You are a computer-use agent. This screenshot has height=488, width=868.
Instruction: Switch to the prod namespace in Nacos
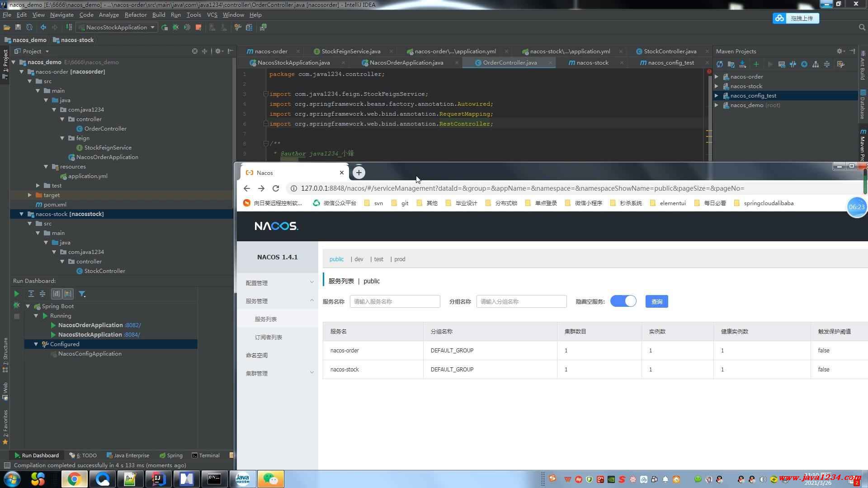[400, 259]
